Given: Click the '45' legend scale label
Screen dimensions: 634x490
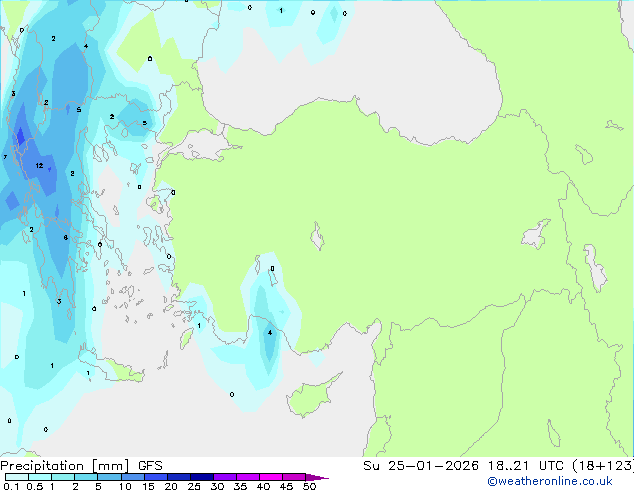Looking at the screenshot, I should click(x=286, y=486).
